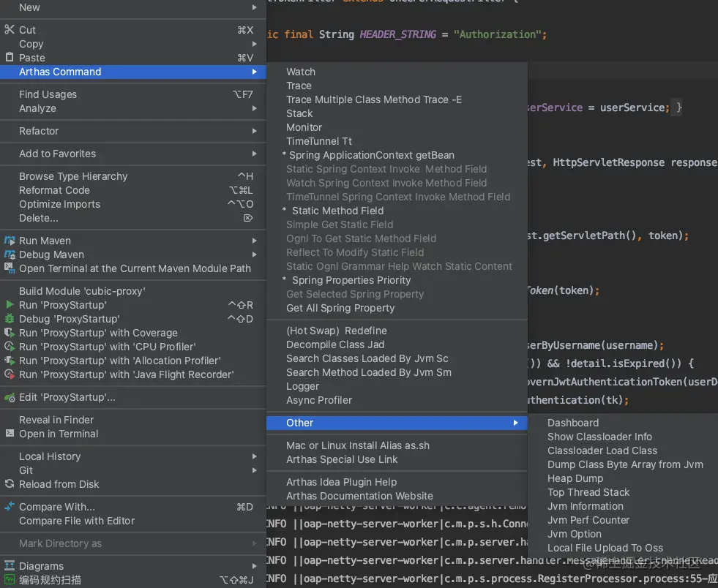Expand the Other submenu arrow

[515, 423]
